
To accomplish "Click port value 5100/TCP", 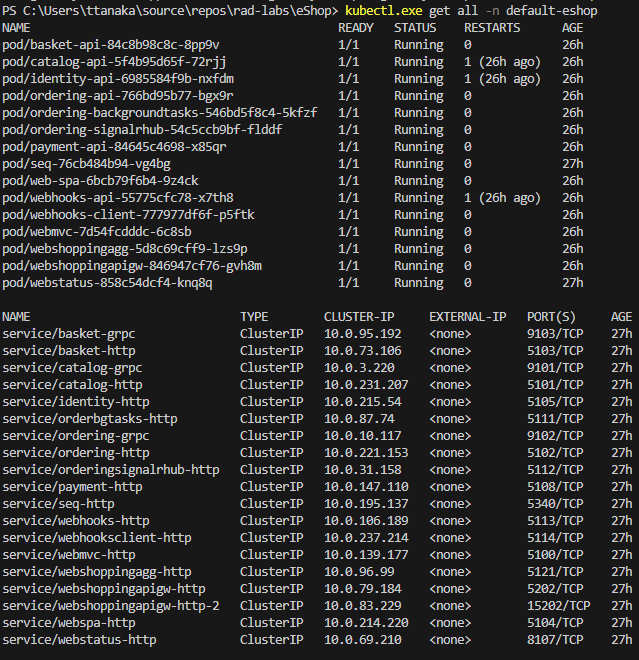I will pos(555,555).
